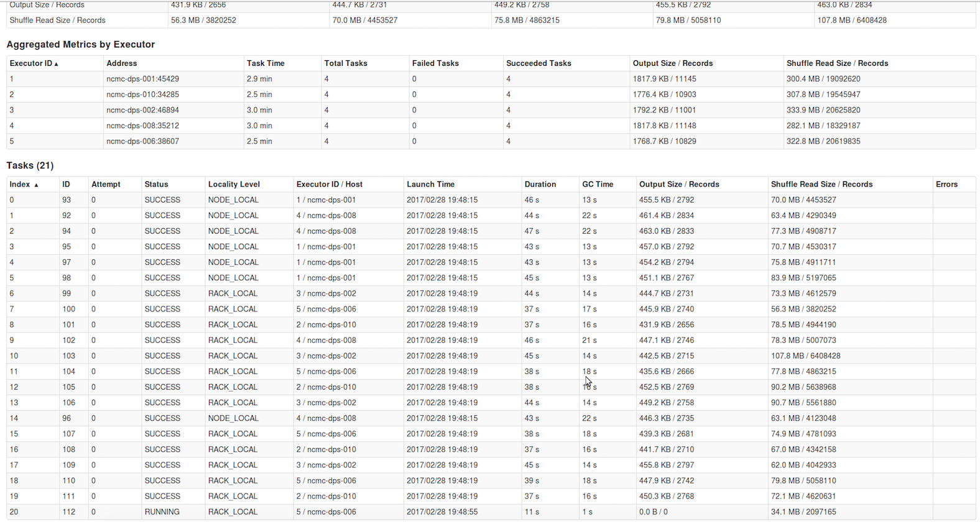Sort executor table by Address column
The height and width of the screenshot is (522, 980).
point(121,63)
